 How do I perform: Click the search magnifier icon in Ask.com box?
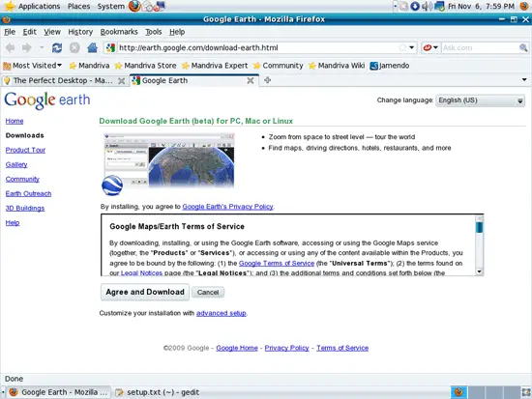coord(523,47)
